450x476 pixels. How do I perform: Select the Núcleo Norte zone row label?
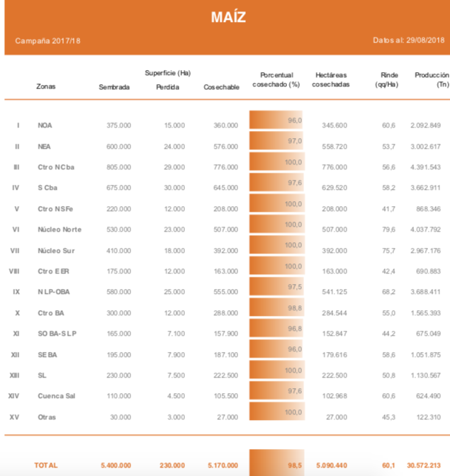click(x=60, y=229)
